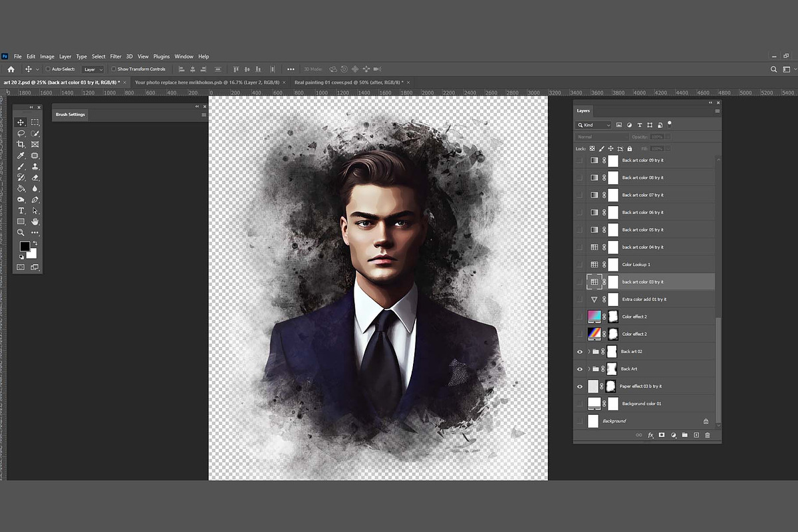Activate the Horizontal Type tool

click(x=21, y=210)
